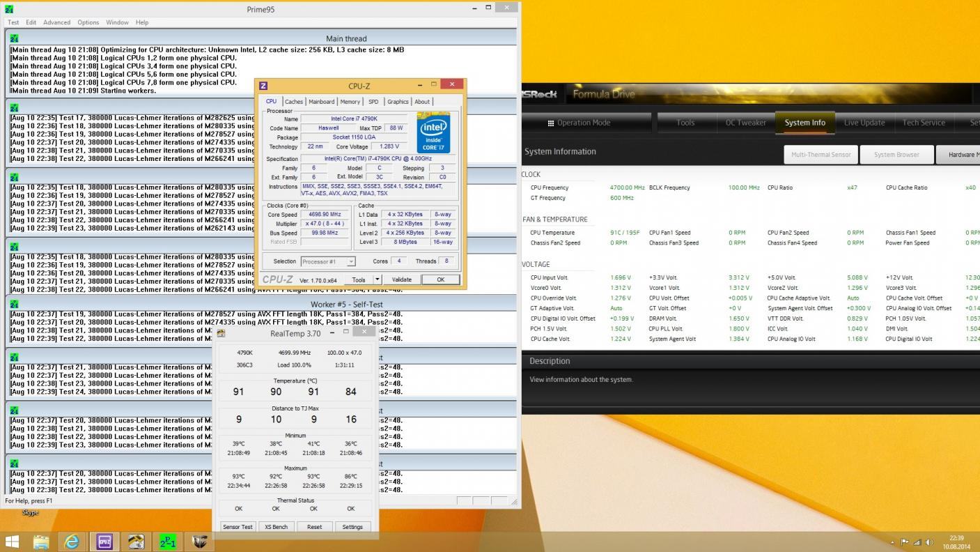Viewport: 980px width, 552px height.
Task: Click the XS Bench button in RealTemp
Action: pos(276,527)
